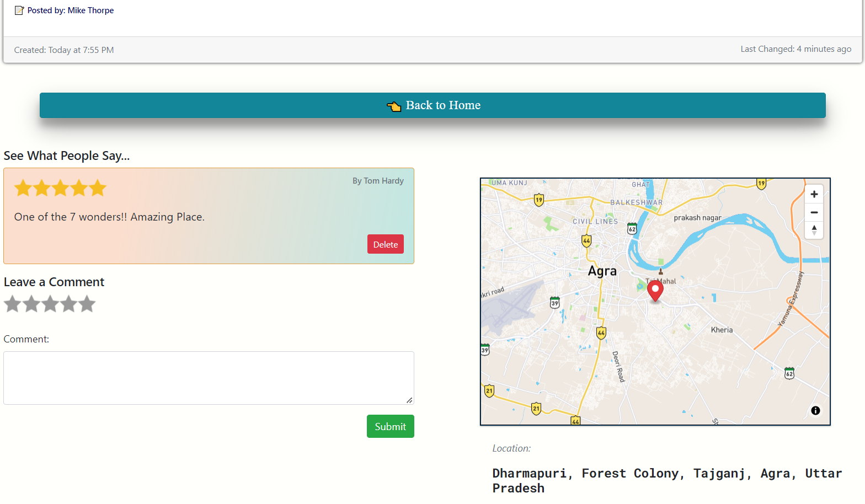This screenshot has width=865, height=504.
Task: Zoom in on the map
Action: point(814,194)
